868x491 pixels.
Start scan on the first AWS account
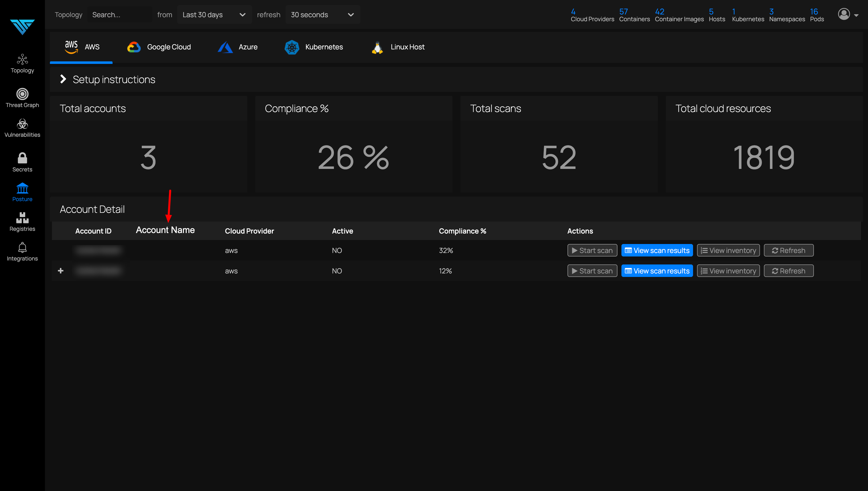(592, 250)
